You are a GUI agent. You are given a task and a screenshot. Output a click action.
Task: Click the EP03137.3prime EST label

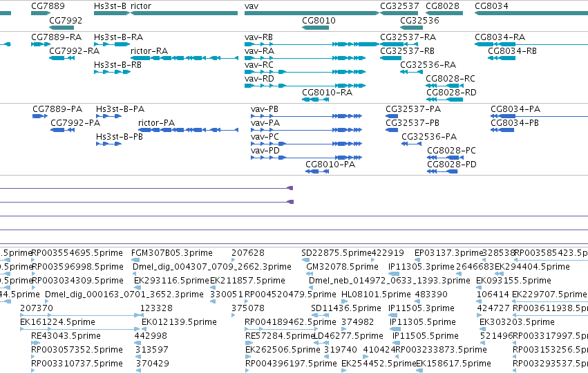[x=448, y=253]
